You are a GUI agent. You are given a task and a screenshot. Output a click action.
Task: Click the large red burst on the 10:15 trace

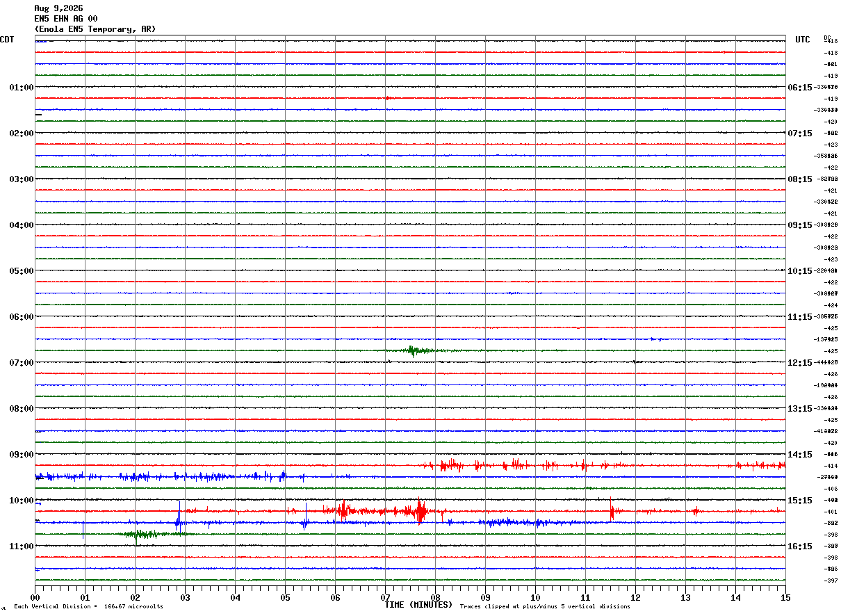point(420,512)
